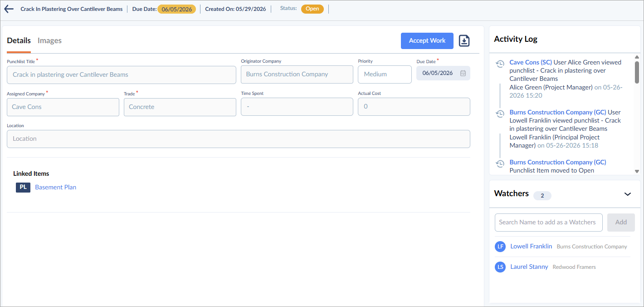Viewport: 644px width, 307px height.
Task: Click the Due Date 06/05/2026 input
Action: tap(443, 73)
